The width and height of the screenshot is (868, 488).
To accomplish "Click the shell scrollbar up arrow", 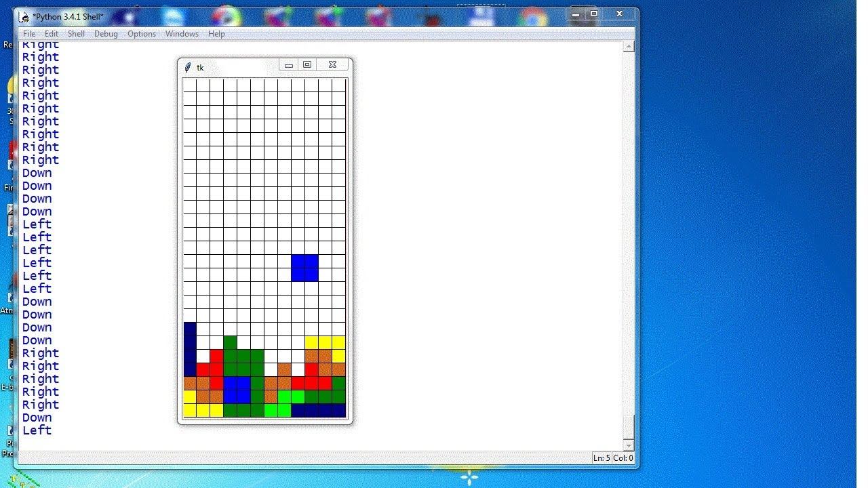I will (629, 47).
